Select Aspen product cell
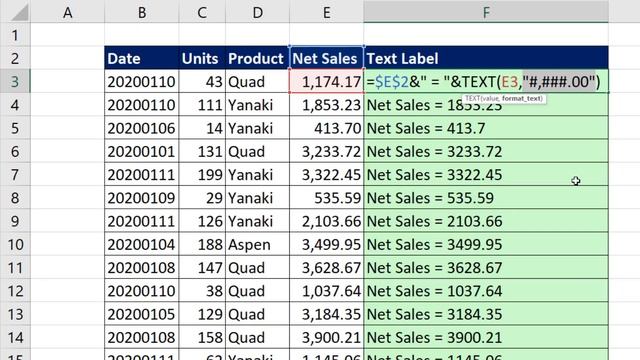 click(258, 244)
